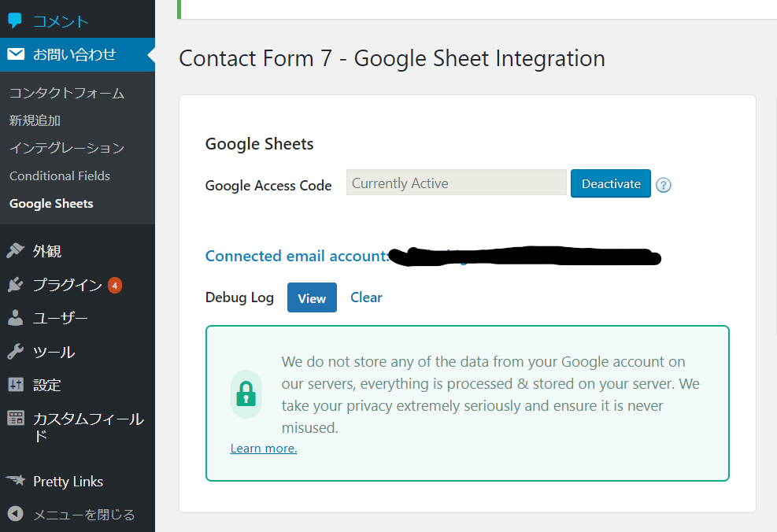Open the インテグレーション submenu page

[x=67, y=148]
